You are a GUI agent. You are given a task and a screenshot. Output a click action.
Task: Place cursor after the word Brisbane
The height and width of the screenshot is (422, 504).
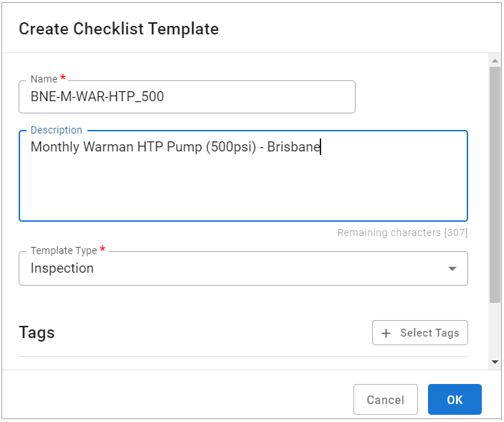(321, 148)
